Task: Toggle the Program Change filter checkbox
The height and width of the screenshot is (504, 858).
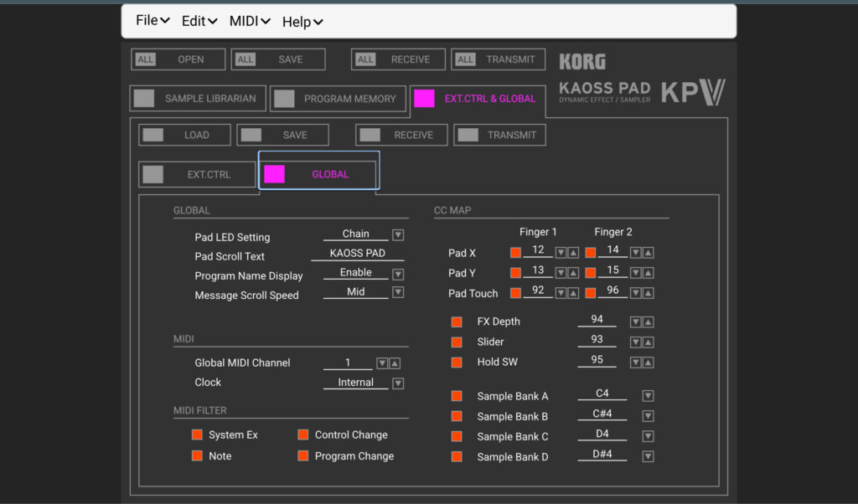Action: point(302,455)
